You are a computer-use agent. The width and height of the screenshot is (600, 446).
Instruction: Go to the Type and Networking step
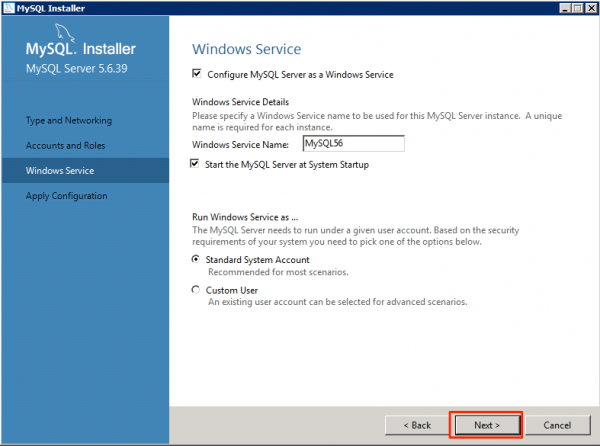(x=69, y=120)
